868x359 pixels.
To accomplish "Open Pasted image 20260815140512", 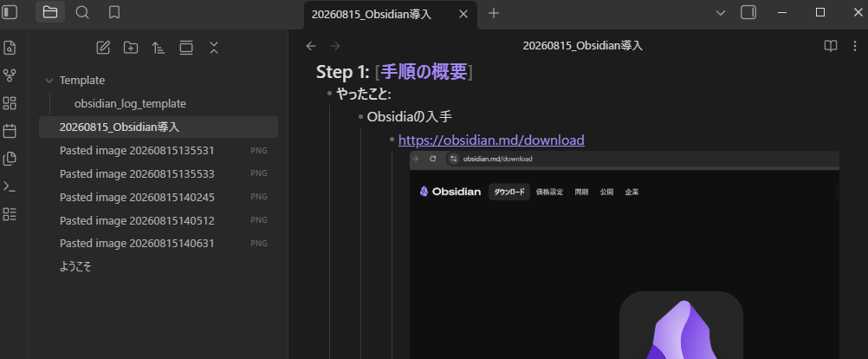I will 159,220.
